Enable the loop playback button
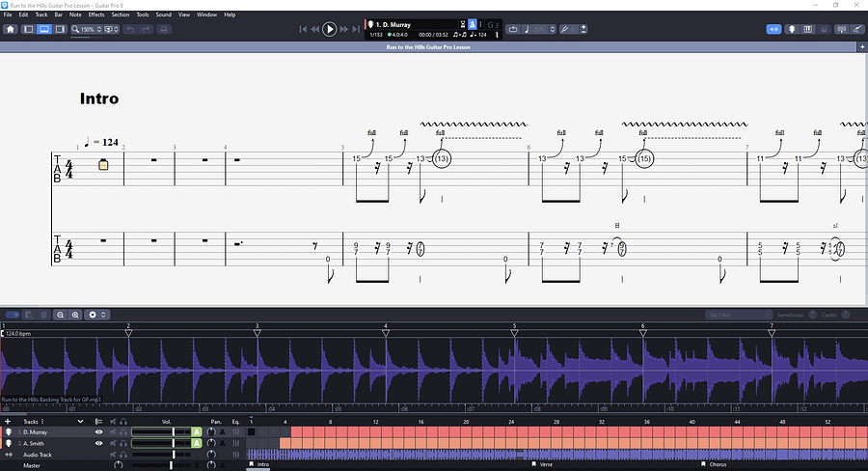The image size is (868, 471). coord(513,29)
